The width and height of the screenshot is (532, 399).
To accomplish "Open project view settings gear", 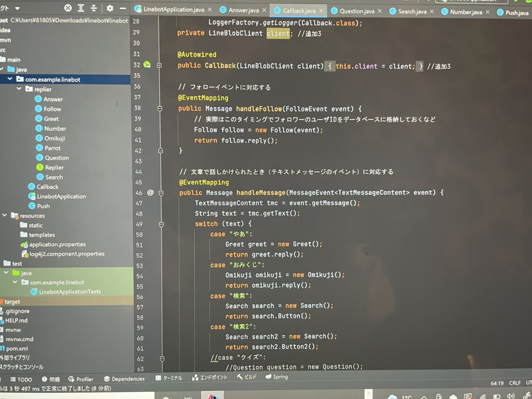I will 110,8.
